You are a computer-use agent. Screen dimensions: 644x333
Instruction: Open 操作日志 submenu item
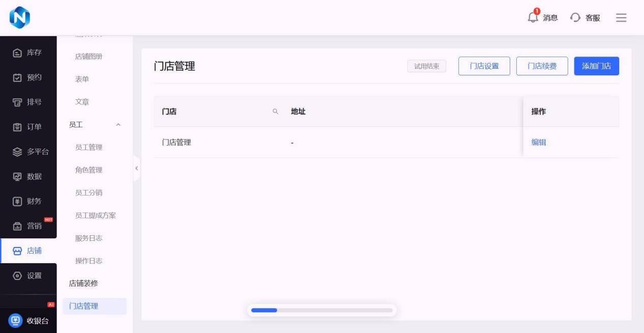89,261
